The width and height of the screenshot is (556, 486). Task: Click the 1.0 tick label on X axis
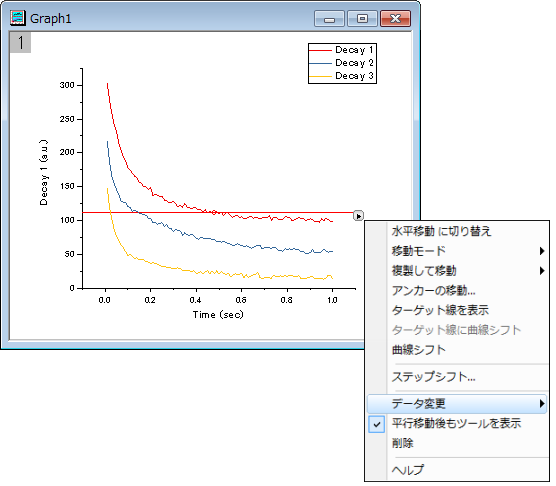click(332, 300)
